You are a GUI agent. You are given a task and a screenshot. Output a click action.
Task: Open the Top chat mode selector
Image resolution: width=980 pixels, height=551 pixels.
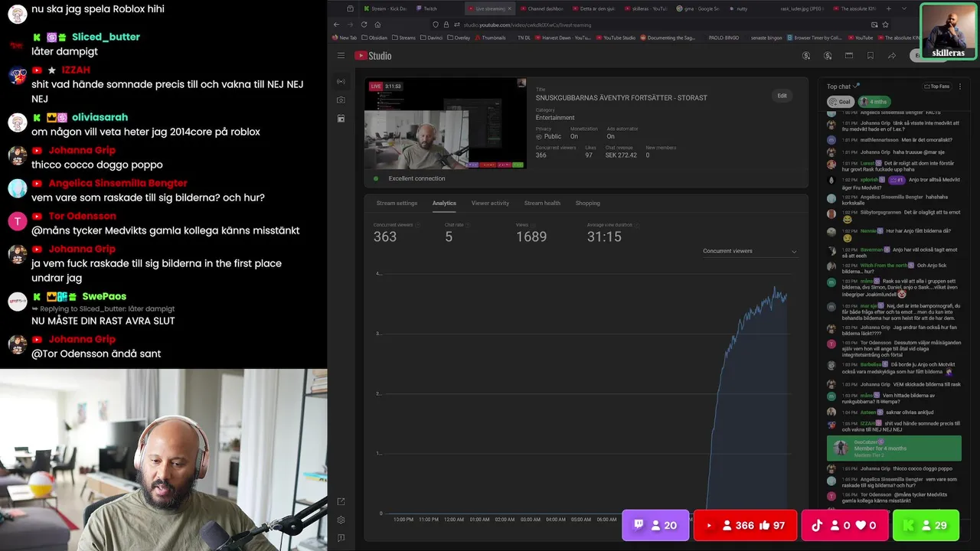pyautogui.click(x=843, y=86)
